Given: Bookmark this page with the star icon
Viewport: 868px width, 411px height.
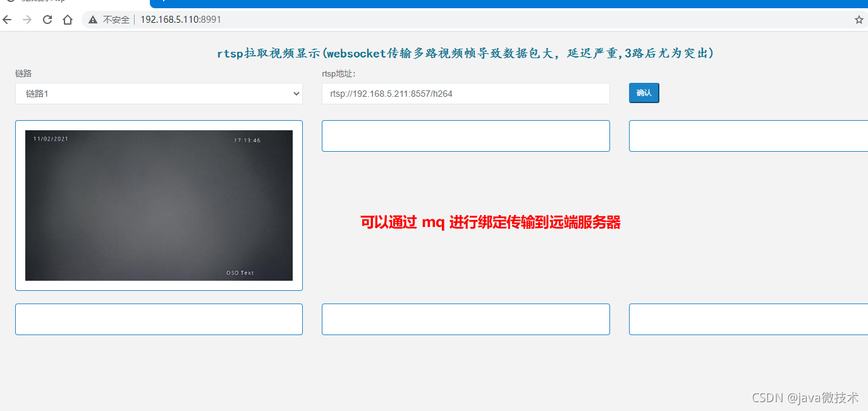Looking at the screenshot, I should pos(859,20).
